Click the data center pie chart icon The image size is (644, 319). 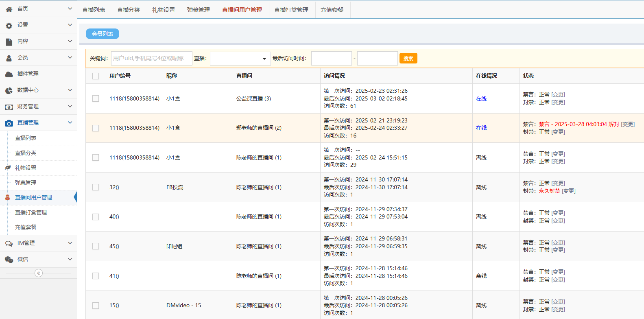(9, 90)
